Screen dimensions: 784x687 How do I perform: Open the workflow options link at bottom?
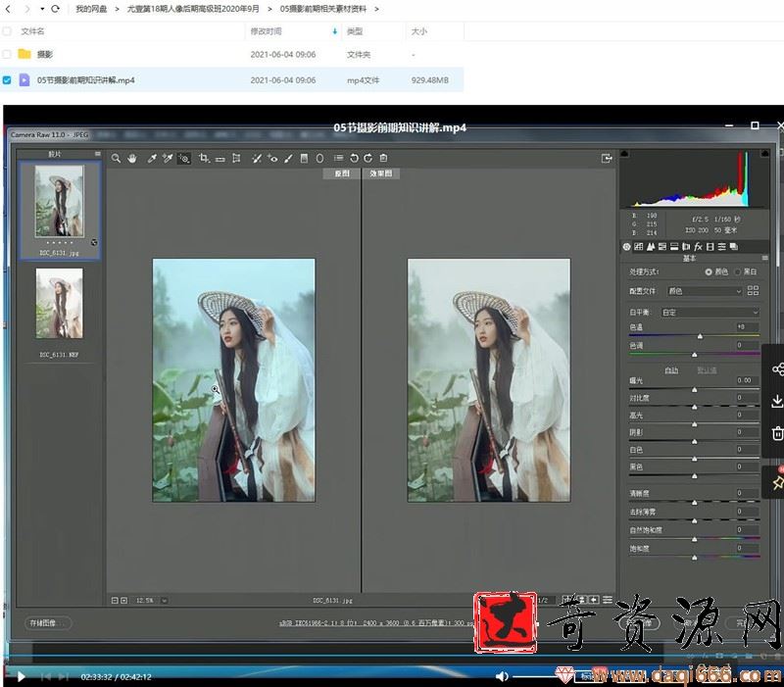tap(376, 623)
